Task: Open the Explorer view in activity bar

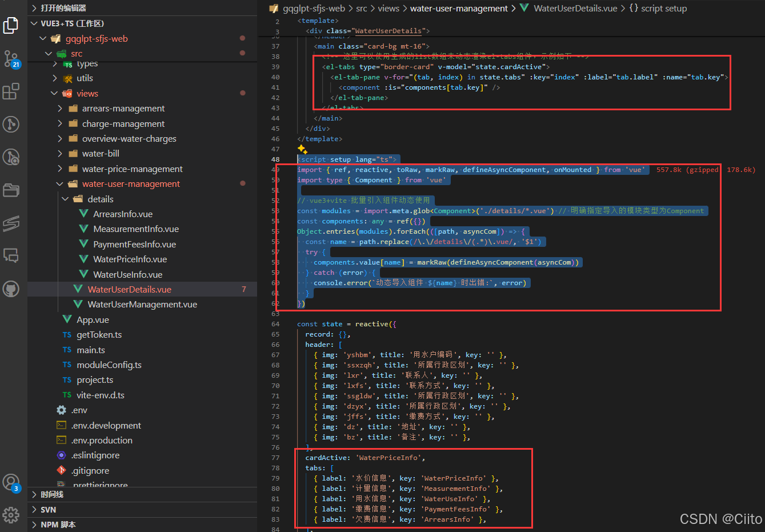Action: [11, 25]
